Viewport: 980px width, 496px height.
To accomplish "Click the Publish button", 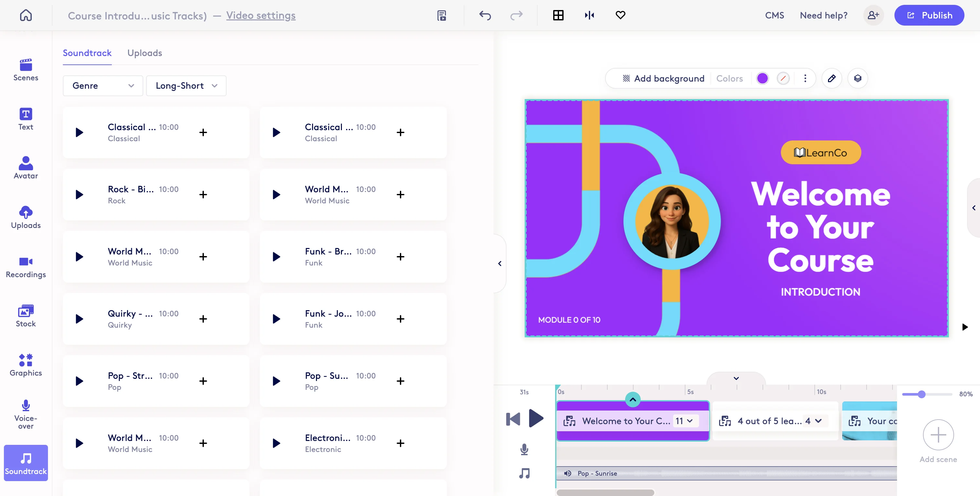I will [929, 15].
